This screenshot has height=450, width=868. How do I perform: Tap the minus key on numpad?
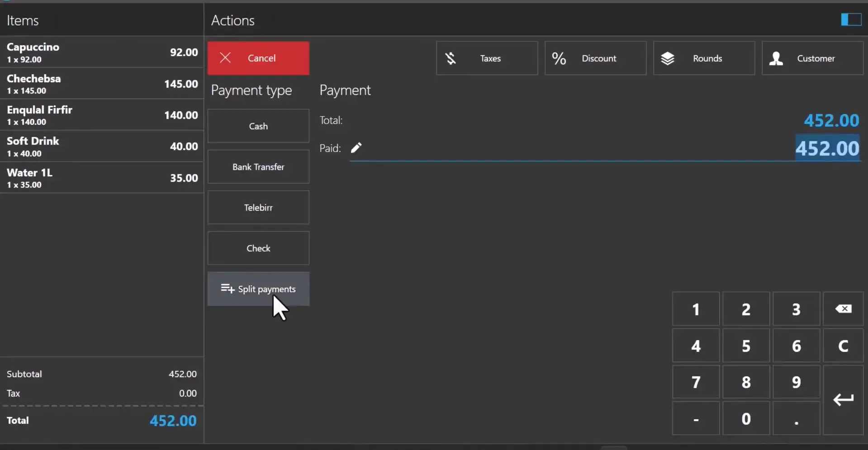click(x=696, y=418)
